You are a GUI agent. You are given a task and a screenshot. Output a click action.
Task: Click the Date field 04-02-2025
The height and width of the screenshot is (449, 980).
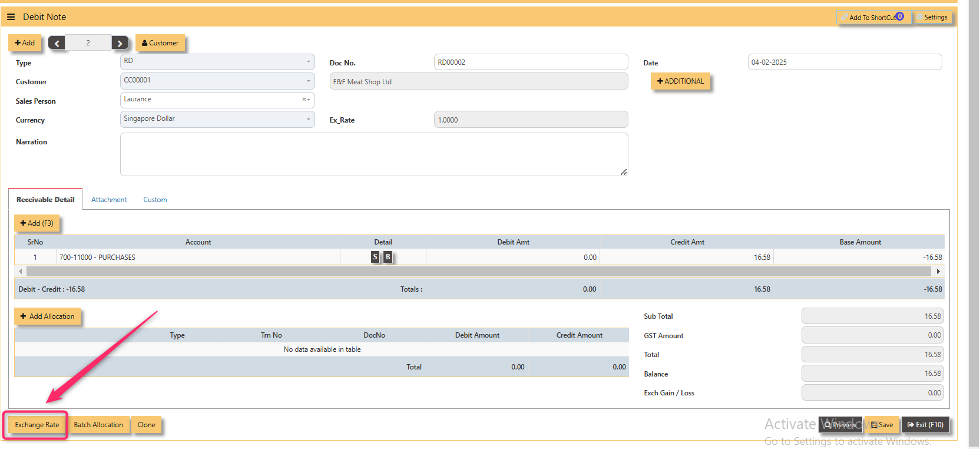pos(845,62)
